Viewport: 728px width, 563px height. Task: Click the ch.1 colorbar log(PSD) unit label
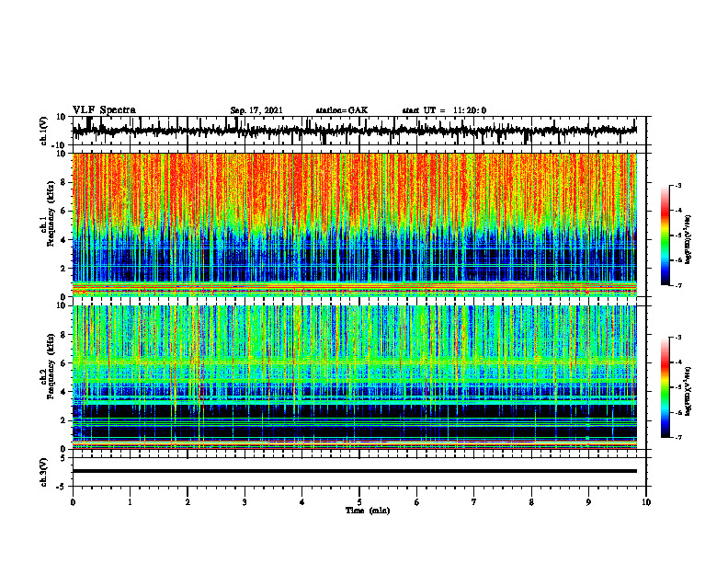pos(688,240)
